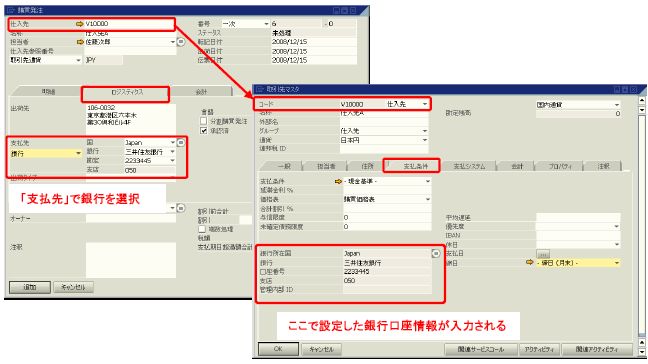Click the orange arrow beside 締日 field
The image size is (648, 364).
(529, 262)
